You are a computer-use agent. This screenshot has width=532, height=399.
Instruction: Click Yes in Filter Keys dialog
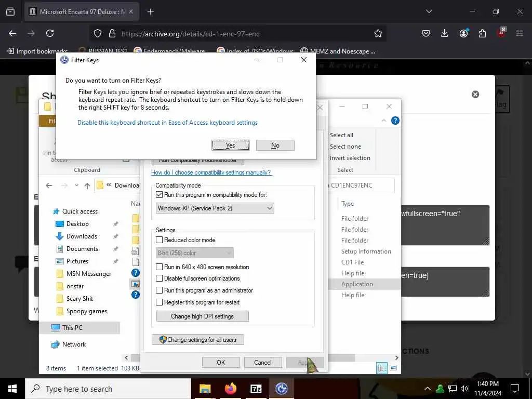[x=230, y=145]
